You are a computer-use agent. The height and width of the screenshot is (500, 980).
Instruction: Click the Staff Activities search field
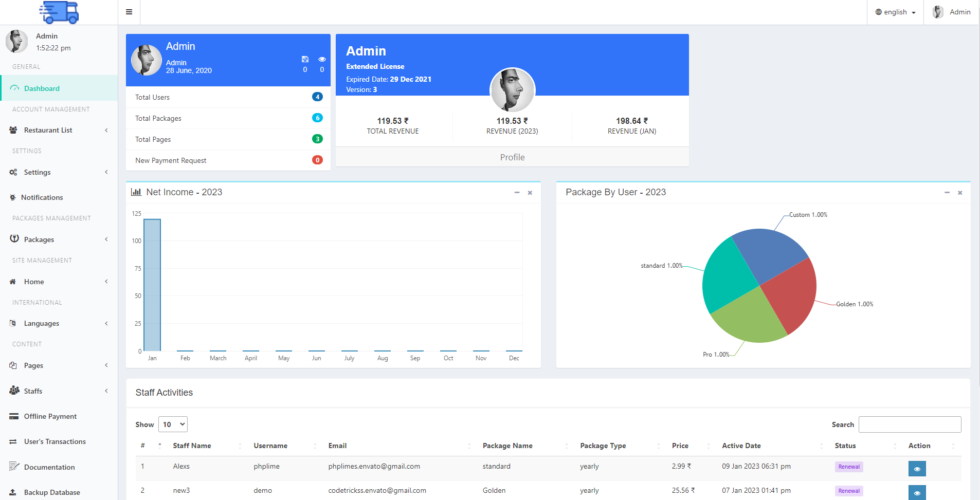tap(909, 424)
